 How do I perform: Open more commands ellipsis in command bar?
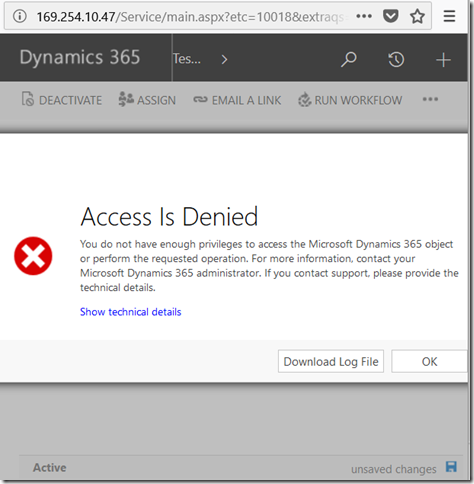(430, 99)
